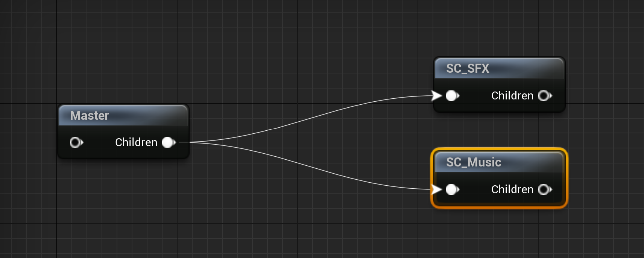Click the arrowhead entering SC_SFX input
This screenshot has width=644, height=258.
[437, 96]
